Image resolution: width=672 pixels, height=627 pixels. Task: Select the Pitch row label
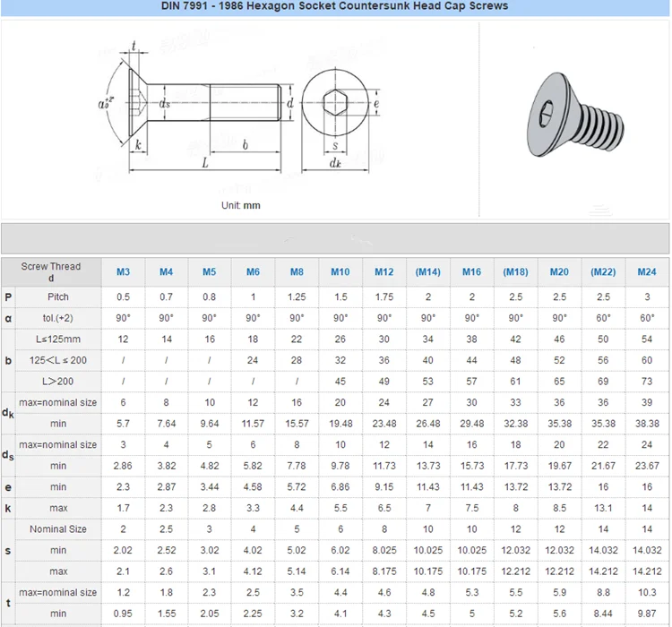[x=58, y=296]
